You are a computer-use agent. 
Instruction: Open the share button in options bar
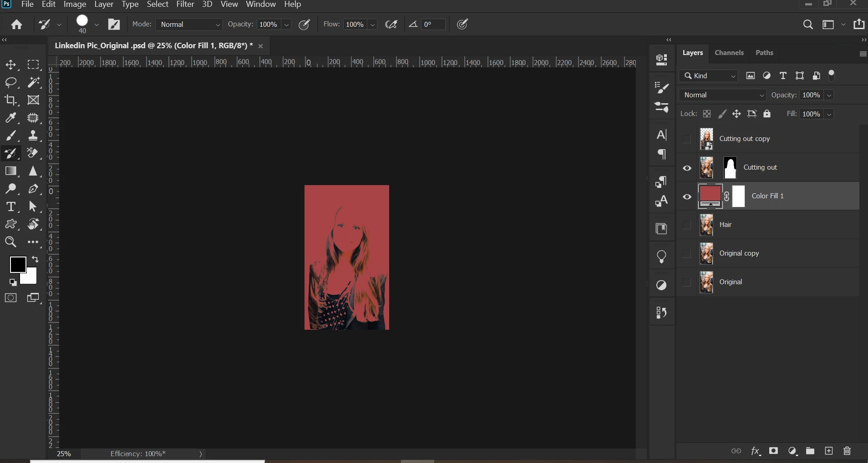click(x=859, y=25)
